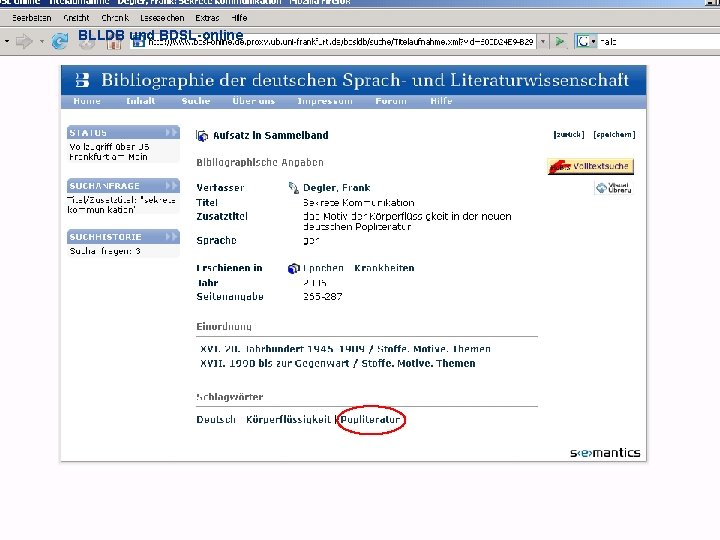Open the Hilfe menu in menubar
The height and width of the screenshot is (540, 720).
pyautogui.click(x=239, y=18)
